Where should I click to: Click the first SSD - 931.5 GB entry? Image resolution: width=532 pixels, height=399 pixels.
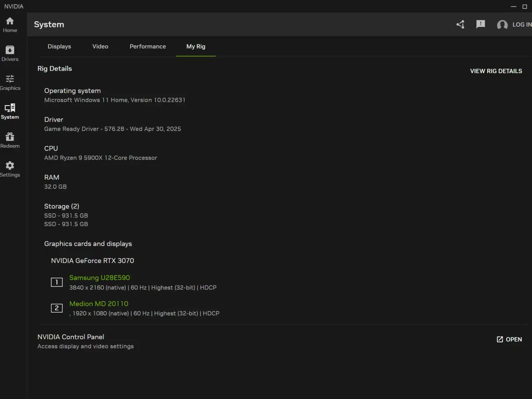point(66,216)
